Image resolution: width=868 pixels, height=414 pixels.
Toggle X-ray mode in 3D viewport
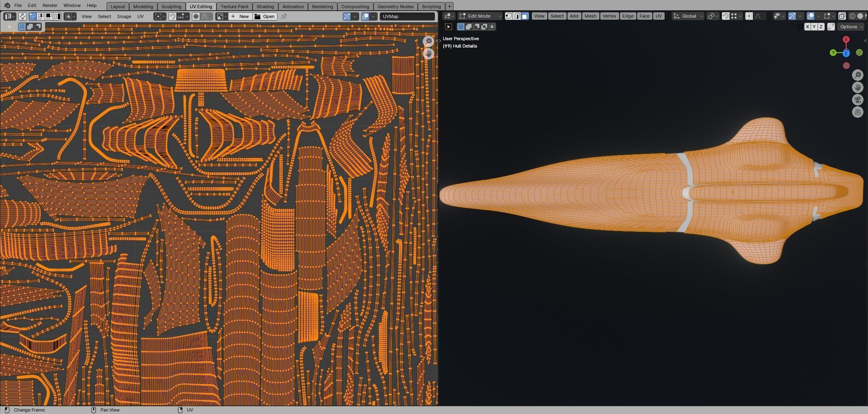842,16
